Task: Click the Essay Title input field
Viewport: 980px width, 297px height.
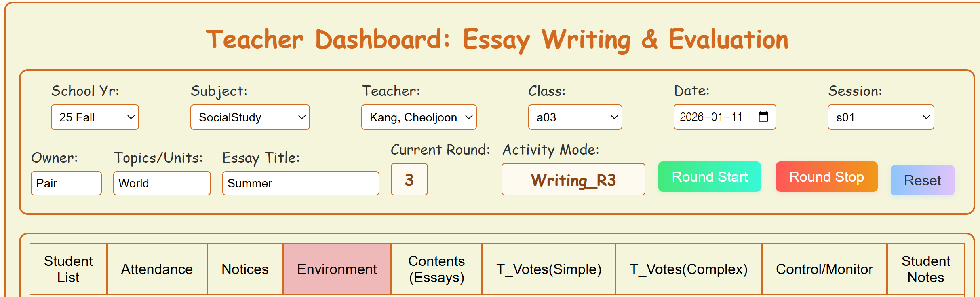Action: coord(300,183)
